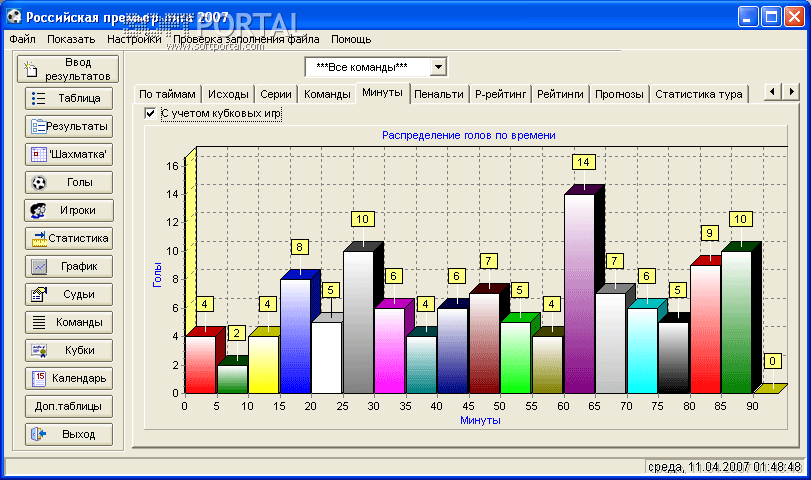Click the ruler icon on 'Статистика' button
This screenshot has height=480, width=811.
39,238
